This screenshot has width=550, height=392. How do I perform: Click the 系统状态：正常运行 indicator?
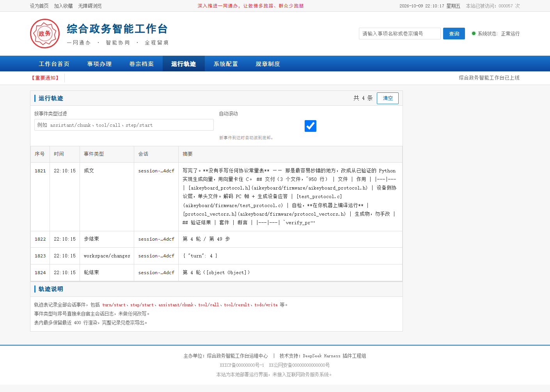tap(495, 34)
